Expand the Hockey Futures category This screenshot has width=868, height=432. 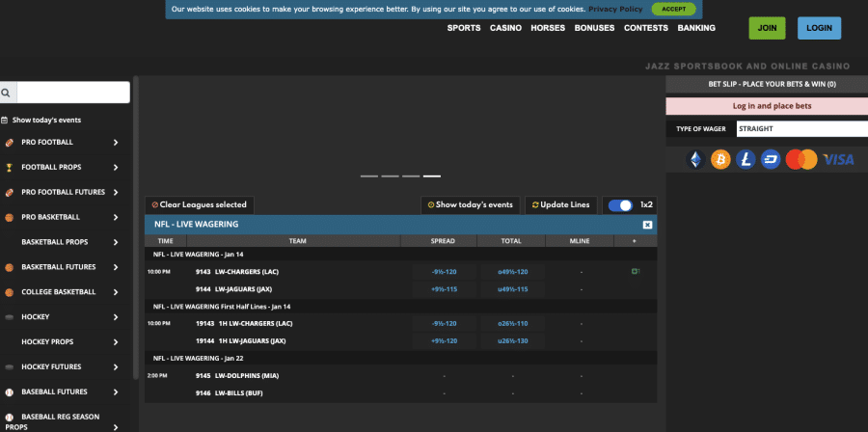tap(116, 366)
